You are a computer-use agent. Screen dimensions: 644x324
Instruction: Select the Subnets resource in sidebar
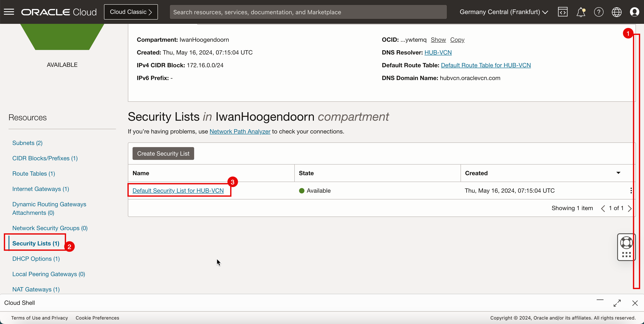(x=27, y=143)
